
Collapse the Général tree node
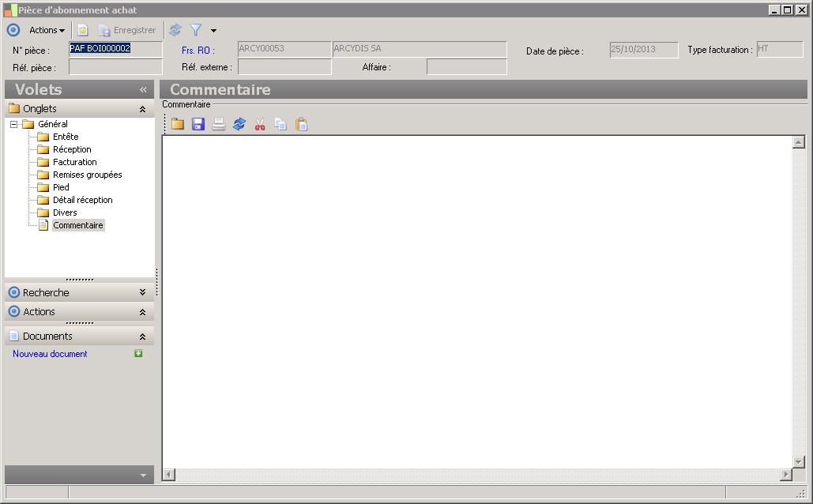pos(14,124)
